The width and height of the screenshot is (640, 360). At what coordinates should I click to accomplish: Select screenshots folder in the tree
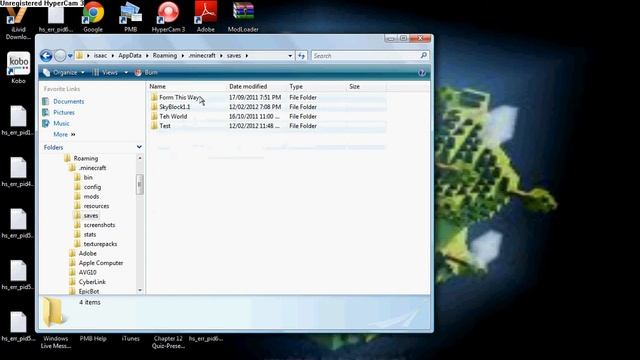(99, 225)
